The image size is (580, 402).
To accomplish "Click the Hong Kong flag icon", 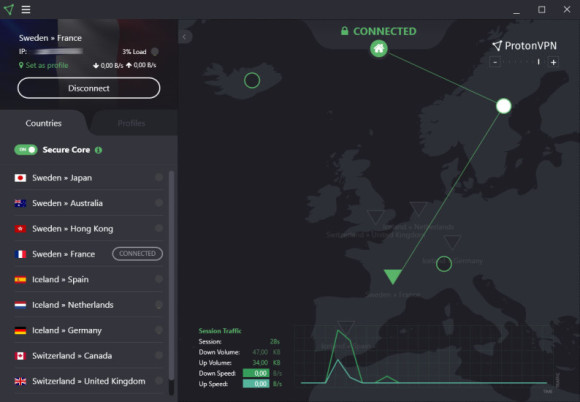I will pyautogui.click(x=20, y=229).
